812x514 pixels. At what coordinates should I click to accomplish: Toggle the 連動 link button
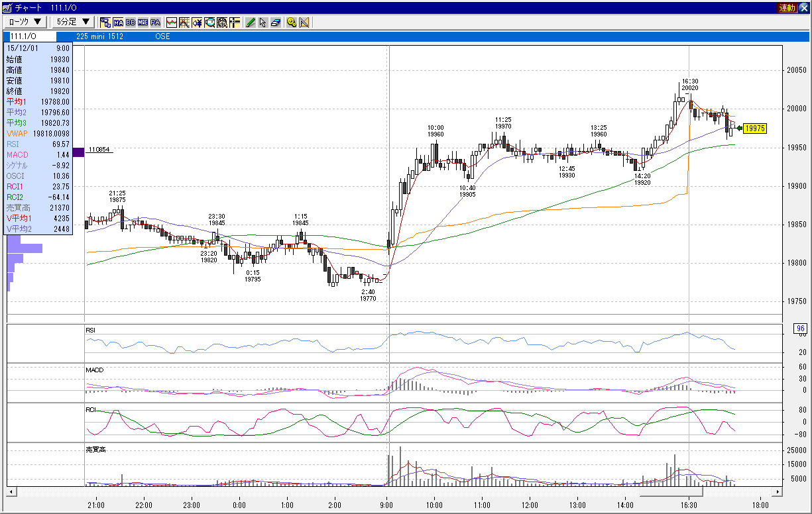pyautogui.click(x=787, y=7)
